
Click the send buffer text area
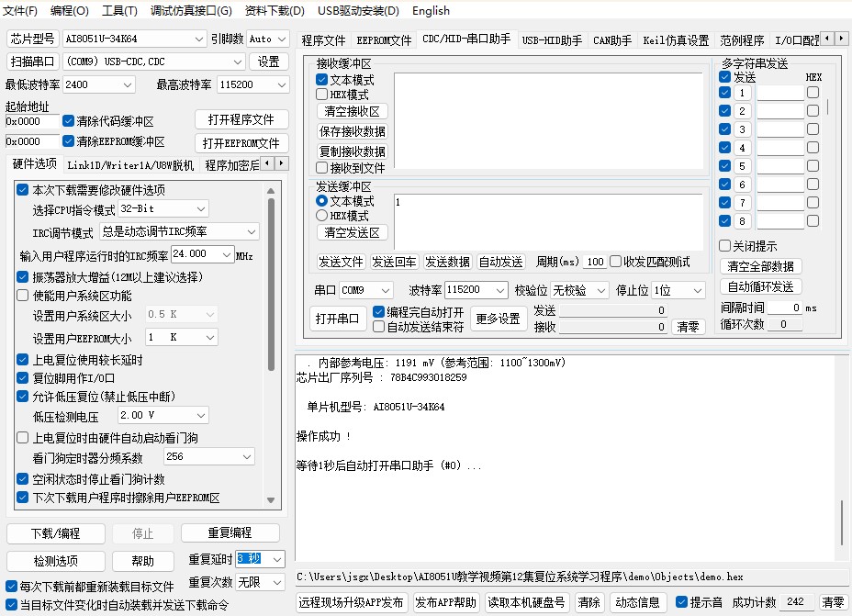548,222
